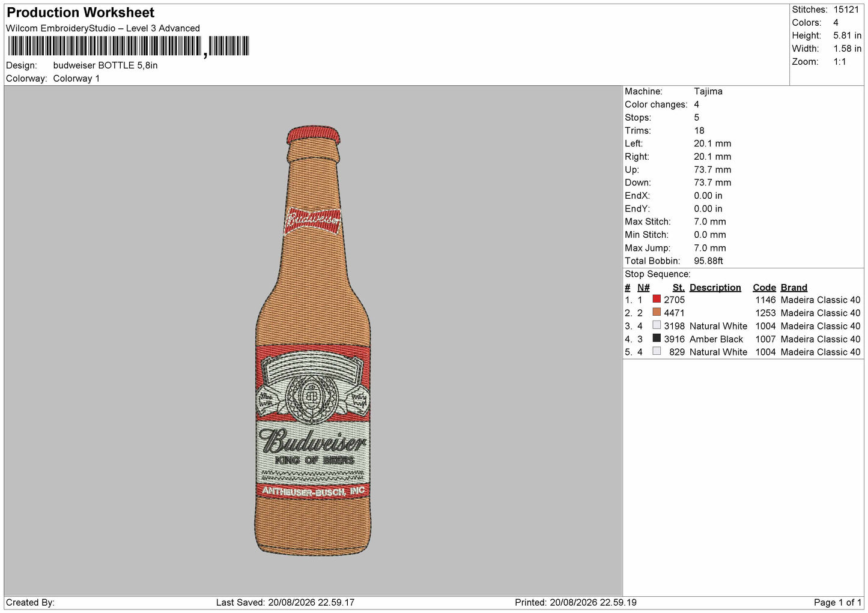The height and width of the screenshot is (613, 868).
Task: Click stitch count 4471 in row 2
Action: (x=674, y=313)
